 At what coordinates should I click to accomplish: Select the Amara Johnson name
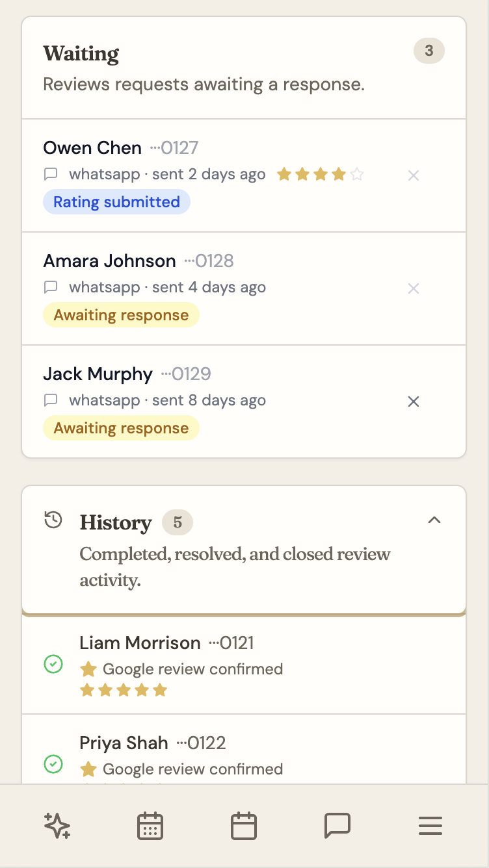point(110,261)
